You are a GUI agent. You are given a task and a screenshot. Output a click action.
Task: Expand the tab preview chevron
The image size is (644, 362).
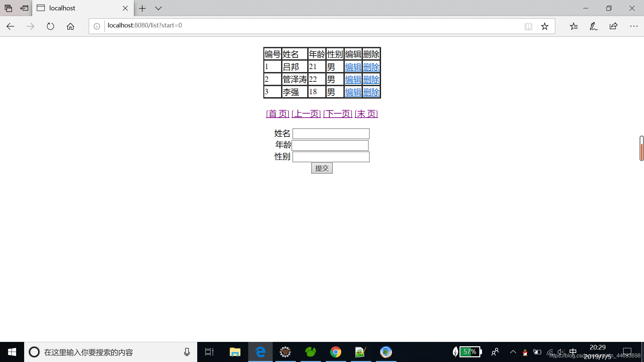158,8
